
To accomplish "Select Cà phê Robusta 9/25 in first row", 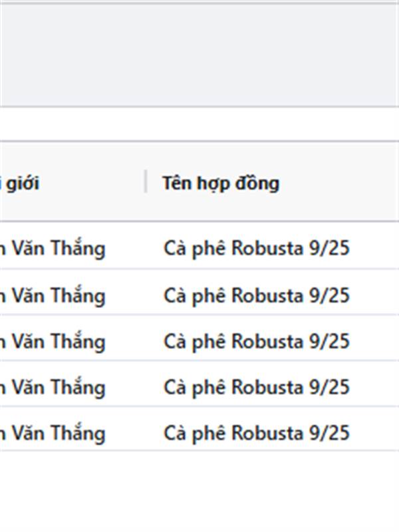I will click(x=257, y=248).
